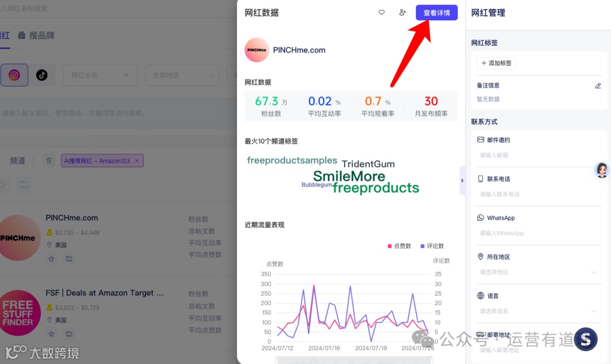Click the 所在地区 location pin icon

coord(480,257)
